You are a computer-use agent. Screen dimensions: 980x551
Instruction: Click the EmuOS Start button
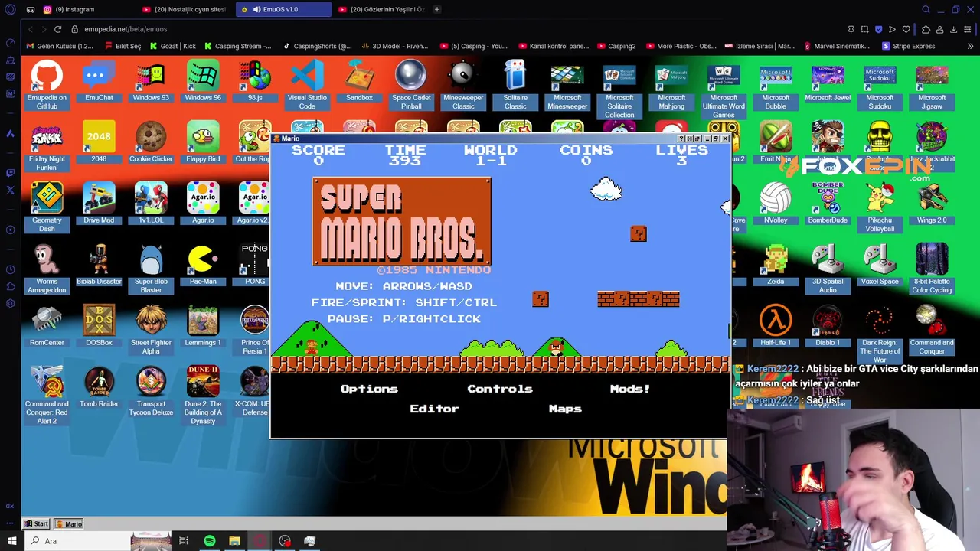pyautogui.click(x=36, y=524)
